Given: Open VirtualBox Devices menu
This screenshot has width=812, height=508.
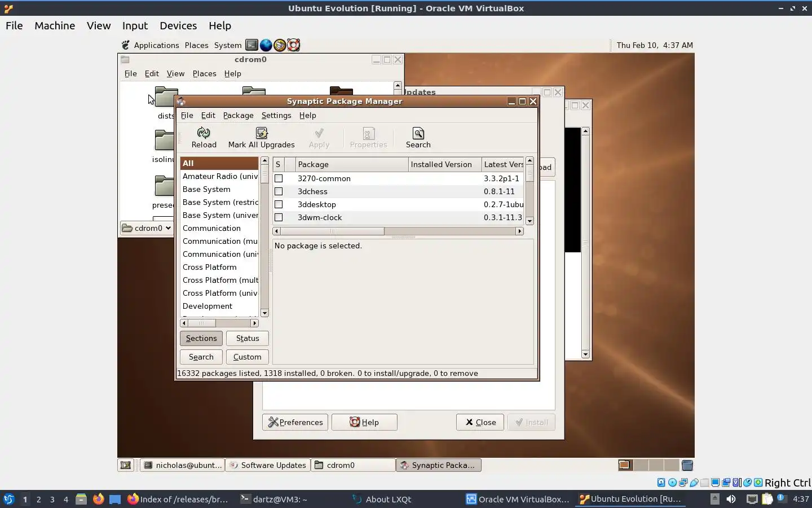Looking at the screenshot, I should tap(178, 25).
